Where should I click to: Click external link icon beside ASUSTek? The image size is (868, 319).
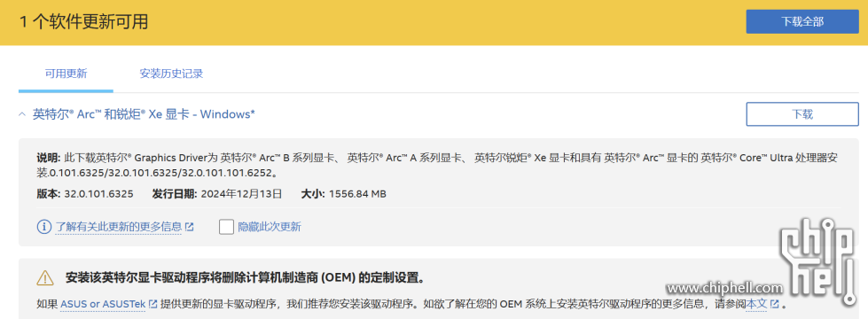pos(152,304)
